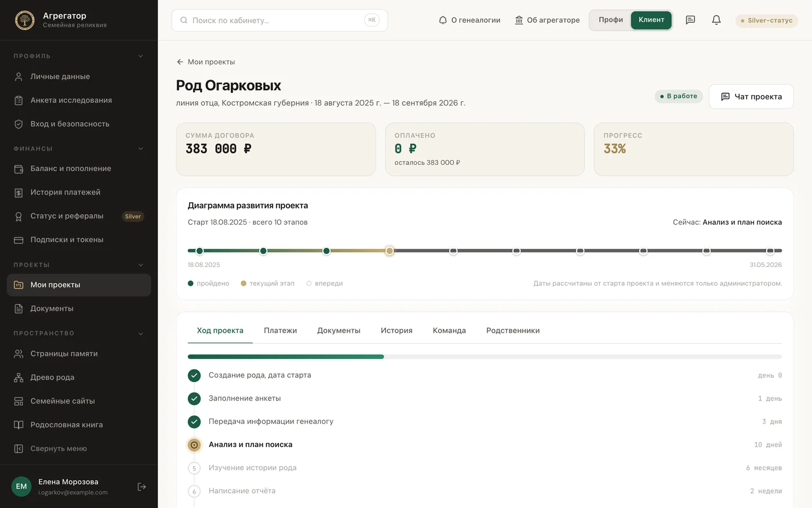Screen dimensions: 812x508
Task: Open the Платежи tab
Action: [x=280, y=331]
